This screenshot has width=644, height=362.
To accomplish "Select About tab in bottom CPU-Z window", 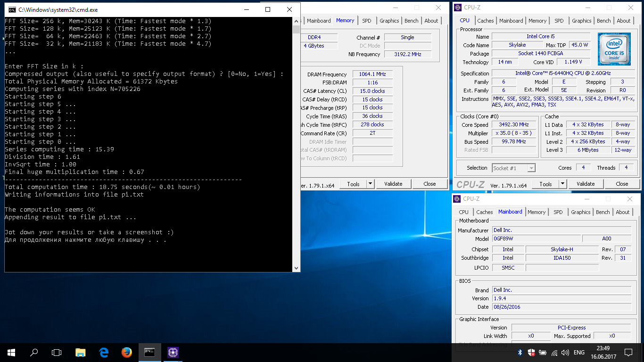I will [x=623, y=212].
